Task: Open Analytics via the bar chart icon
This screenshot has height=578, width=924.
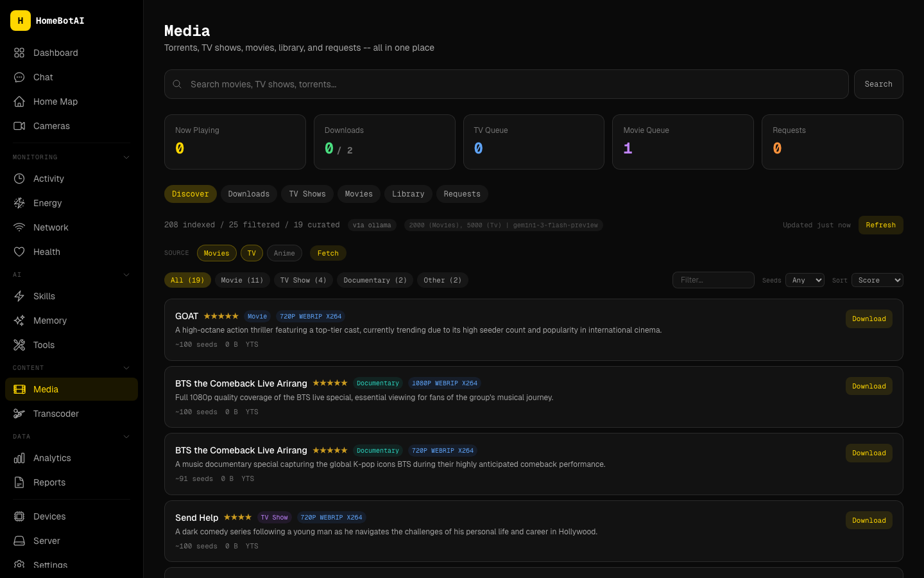Action: (19, 458)
